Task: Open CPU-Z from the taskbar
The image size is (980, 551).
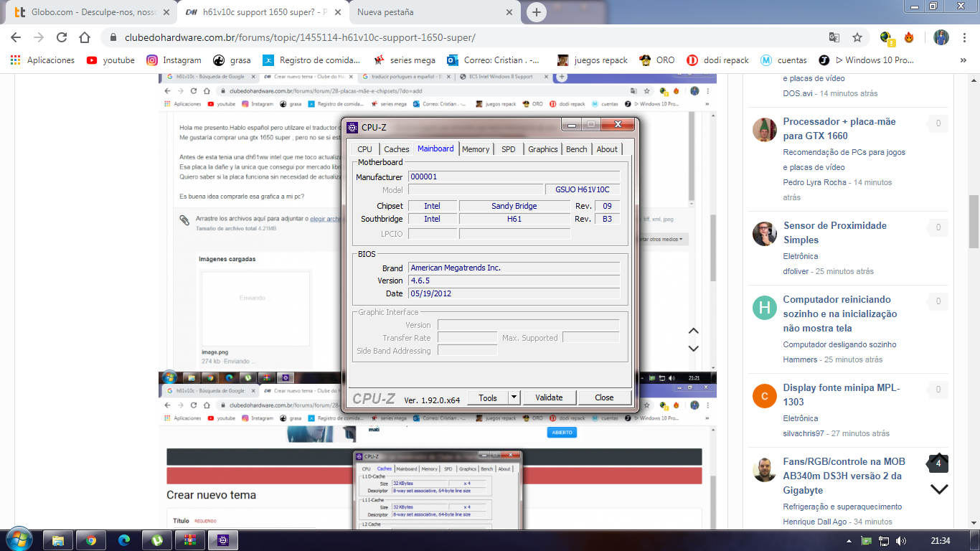Action: point(223,540)
